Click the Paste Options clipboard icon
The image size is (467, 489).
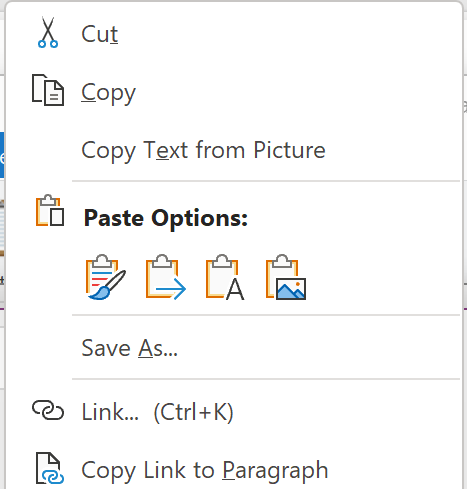click(x=50, y=211)
